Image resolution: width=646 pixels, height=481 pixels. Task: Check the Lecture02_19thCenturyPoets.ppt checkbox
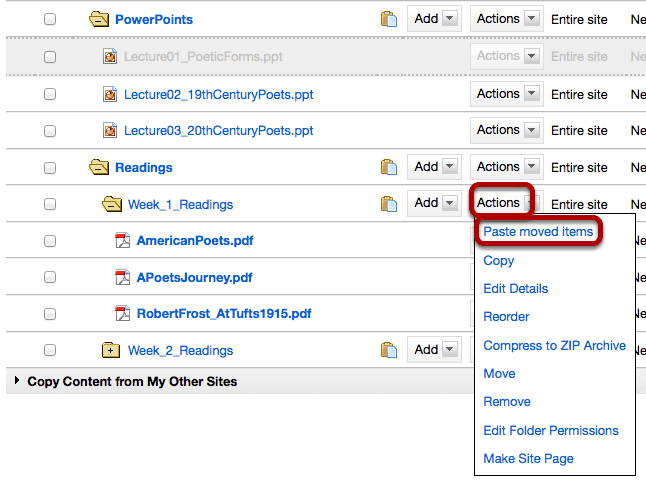50,94
